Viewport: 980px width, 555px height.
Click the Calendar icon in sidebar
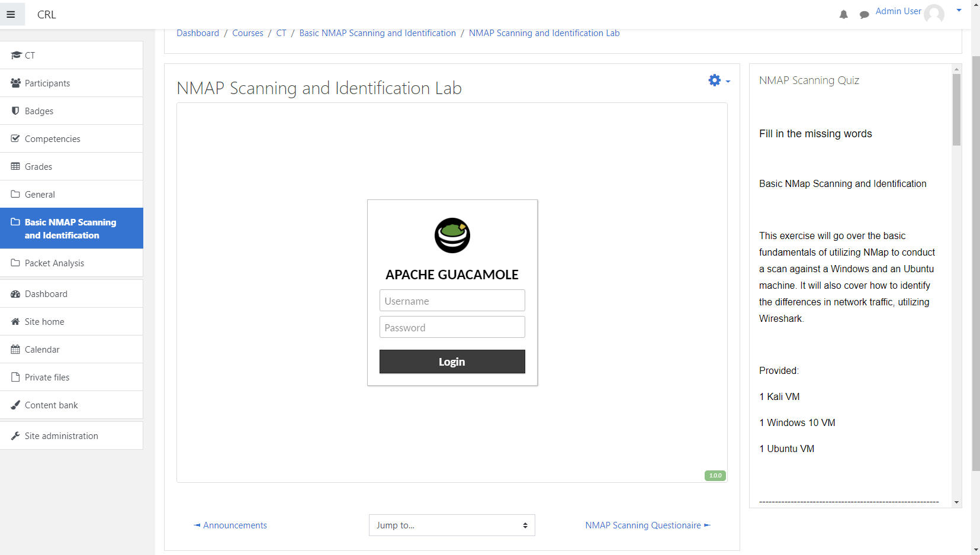pyautogui.click(x=16, y=350)
